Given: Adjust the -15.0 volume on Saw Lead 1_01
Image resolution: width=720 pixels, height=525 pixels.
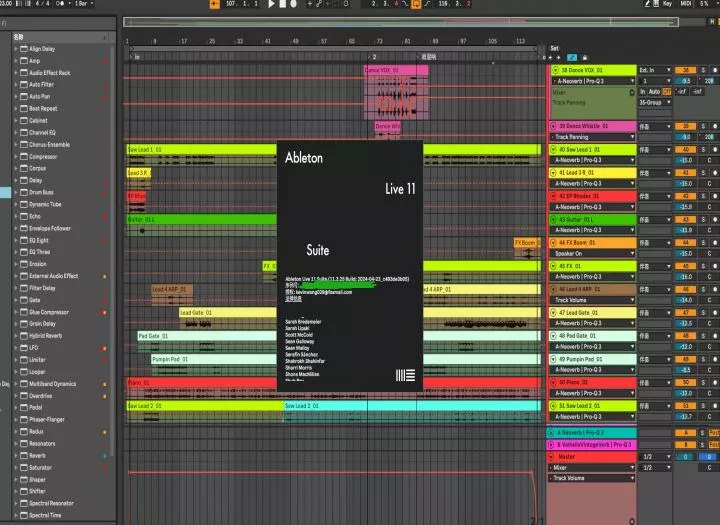Looking at the screenshot, I should 685,161.
